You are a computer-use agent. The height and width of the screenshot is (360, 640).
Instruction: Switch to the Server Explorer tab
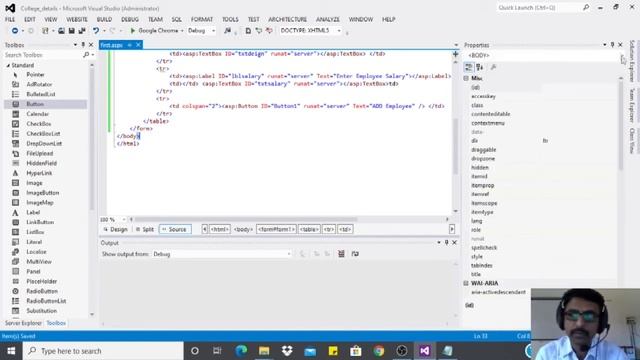click(x=23, y=323)
